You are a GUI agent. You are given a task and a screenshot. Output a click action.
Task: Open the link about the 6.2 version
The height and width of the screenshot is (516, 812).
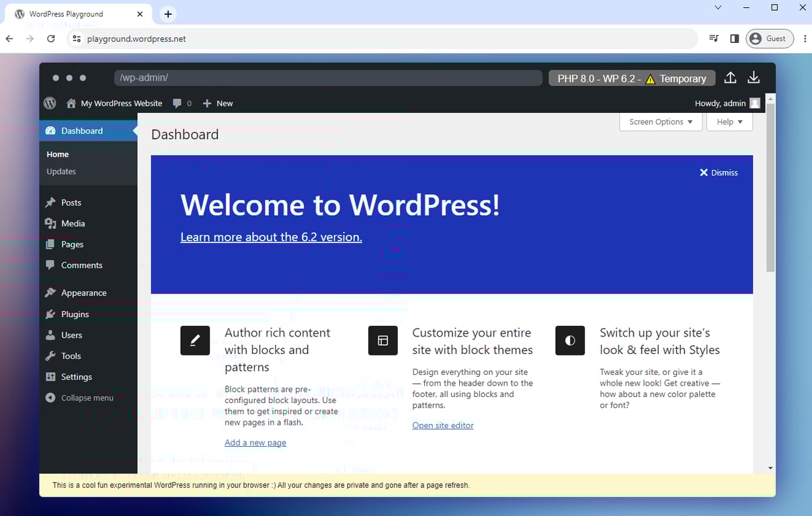(x=271, y=236)
